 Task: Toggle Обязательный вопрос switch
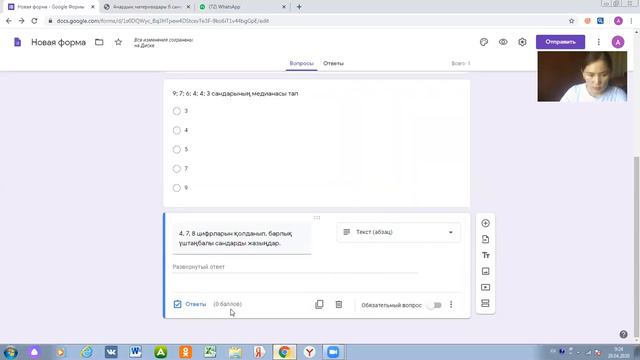coord(435,305)
